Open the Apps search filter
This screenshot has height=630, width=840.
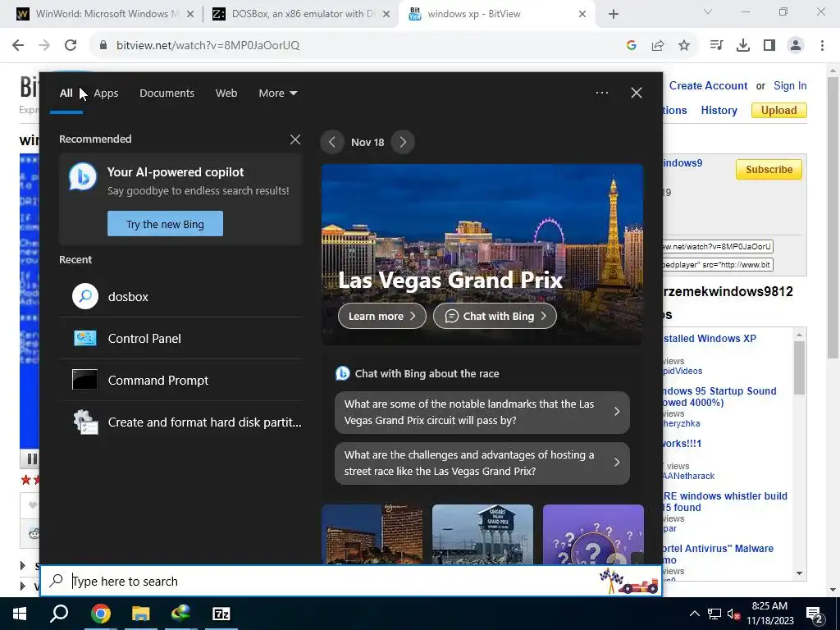point(106,94)
